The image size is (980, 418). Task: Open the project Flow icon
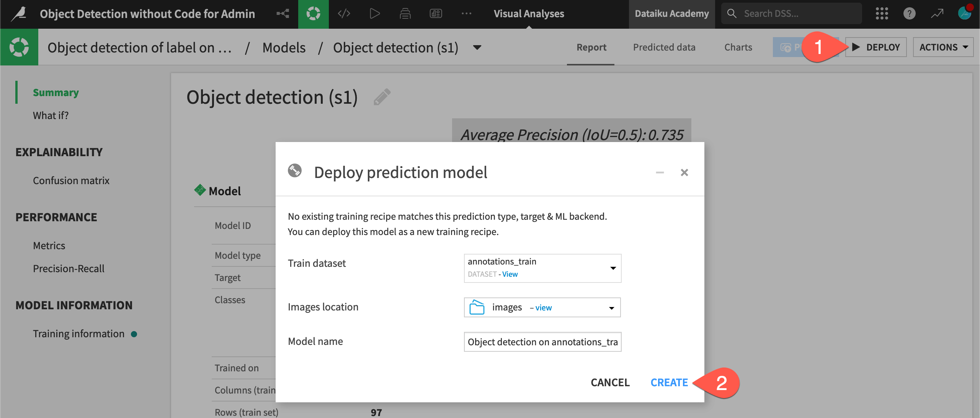tap(283, 13)
